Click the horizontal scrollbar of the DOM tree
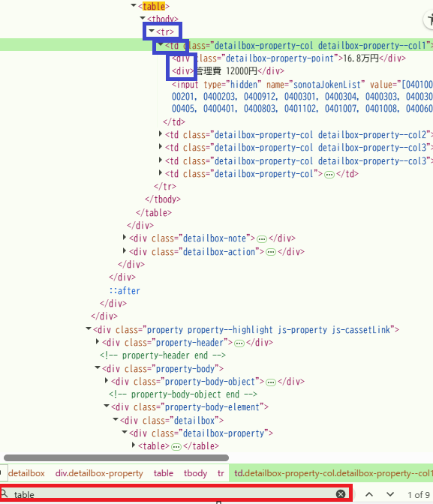433x504 pixels. (x=116, y=457)
